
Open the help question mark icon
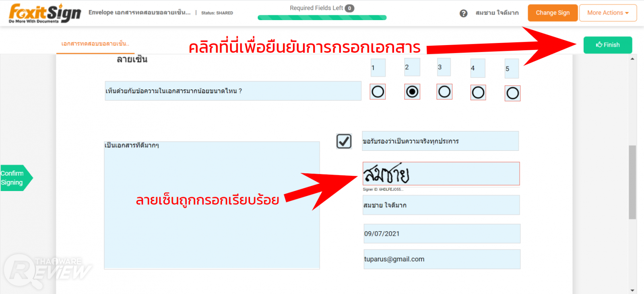[464, 13]
